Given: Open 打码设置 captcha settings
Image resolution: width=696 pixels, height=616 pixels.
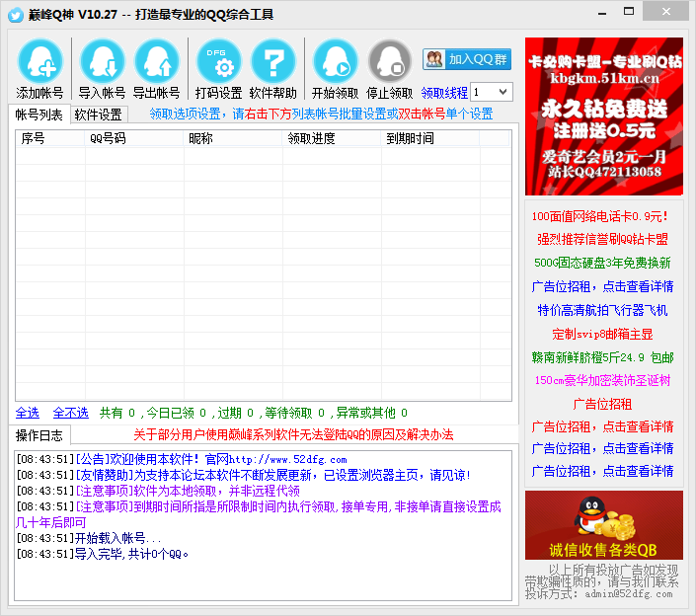Looking at the screenshot, I should pos(218,62).
